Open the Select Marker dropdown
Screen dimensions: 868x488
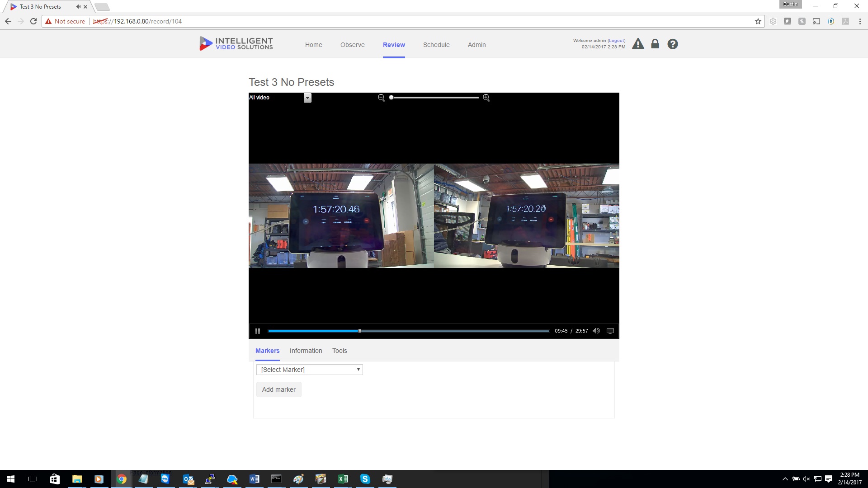pyautogui.click(x=310, y=370)
